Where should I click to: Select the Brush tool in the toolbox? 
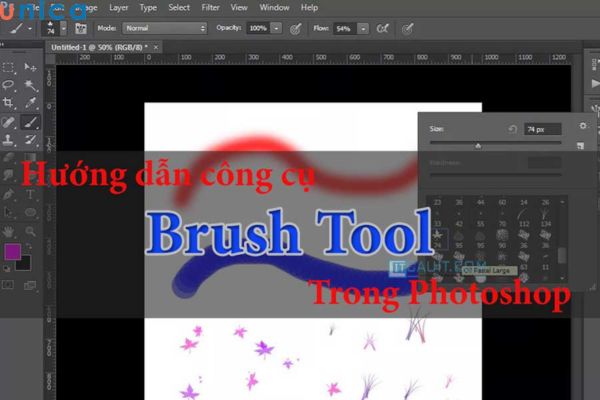coord(30,121)
